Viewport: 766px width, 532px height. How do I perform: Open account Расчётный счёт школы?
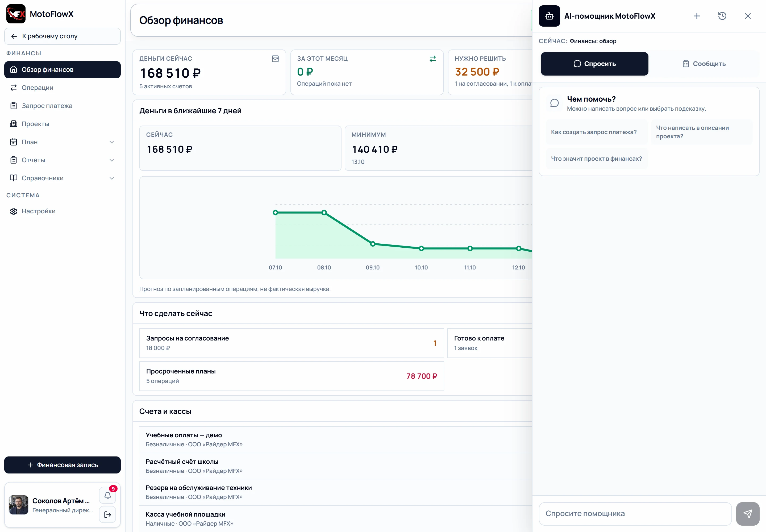pyautogui.click(x=336, y=466)
